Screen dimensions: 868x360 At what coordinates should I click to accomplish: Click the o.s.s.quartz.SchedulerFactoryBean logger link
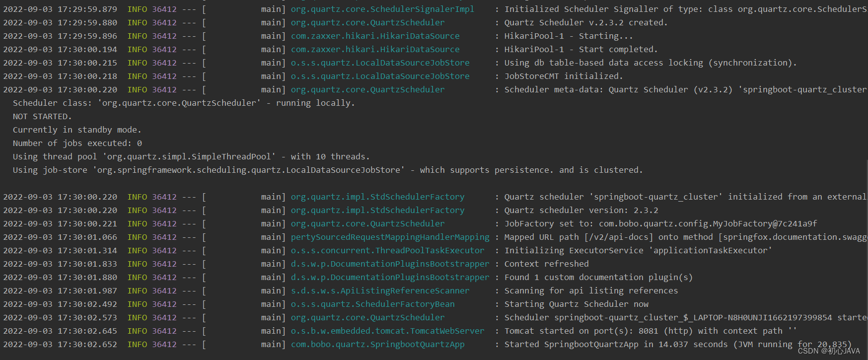click(x=372, y=304)
